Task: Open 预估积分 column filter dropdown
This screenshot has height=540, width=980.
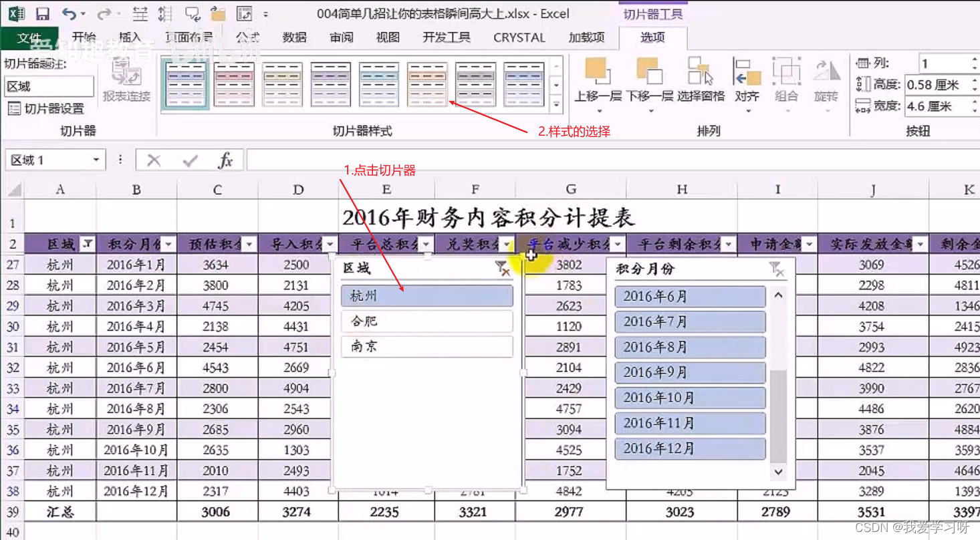Action: (x=249, y=245)
